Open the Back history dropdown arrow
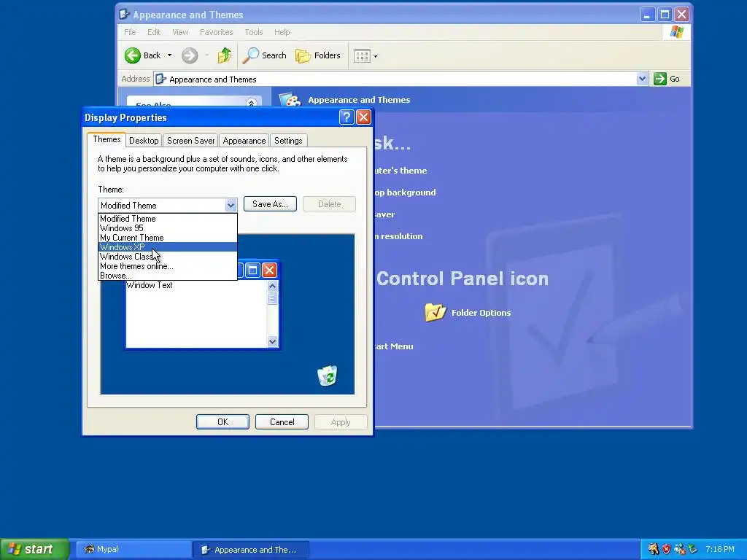 point(169,55)
